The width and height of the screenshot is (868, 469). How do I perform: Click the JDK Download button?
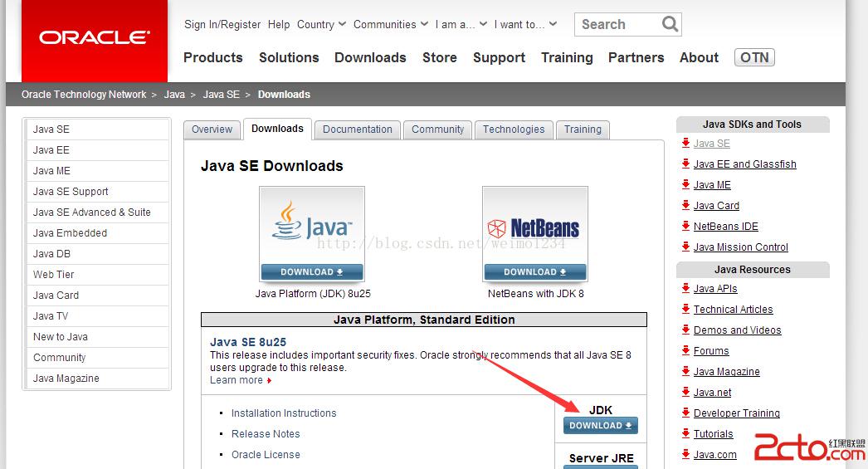coord(601,425)
